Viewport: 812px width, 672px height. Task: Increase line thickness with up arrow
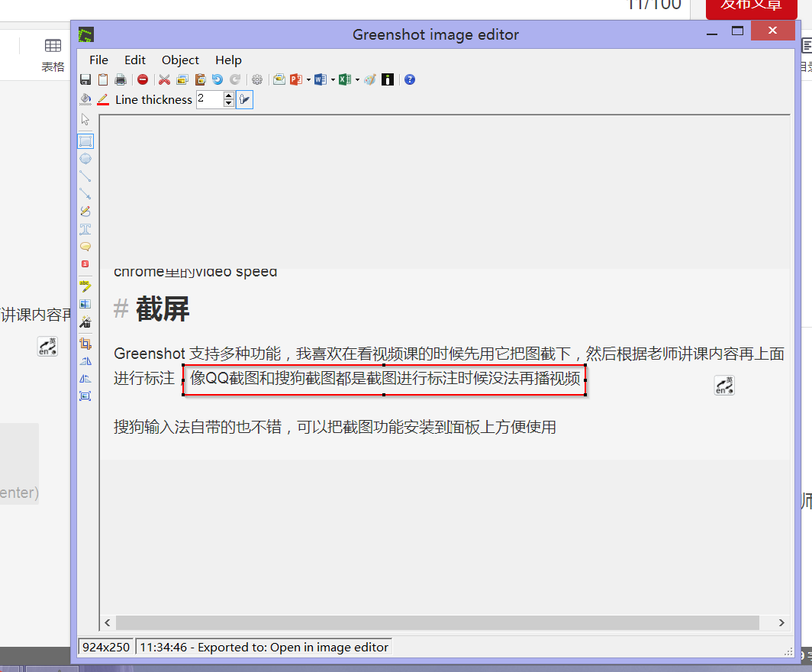pos(229,95)
